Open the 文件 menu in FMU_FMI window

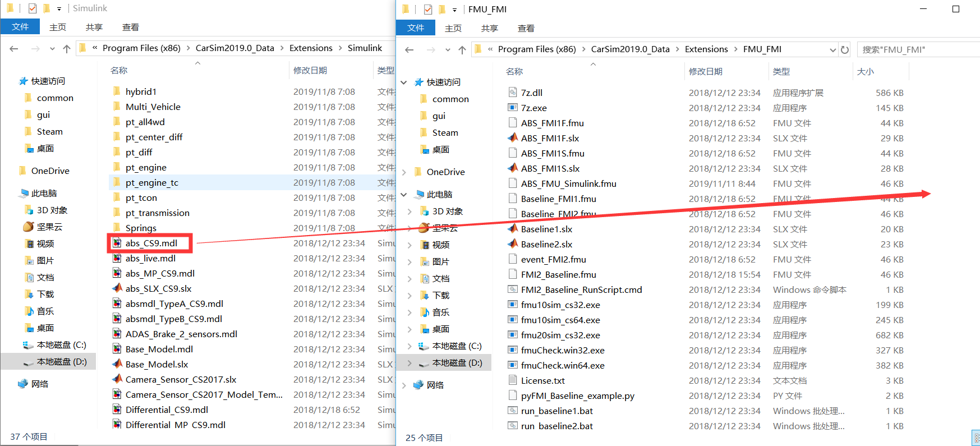coord(416,27)
